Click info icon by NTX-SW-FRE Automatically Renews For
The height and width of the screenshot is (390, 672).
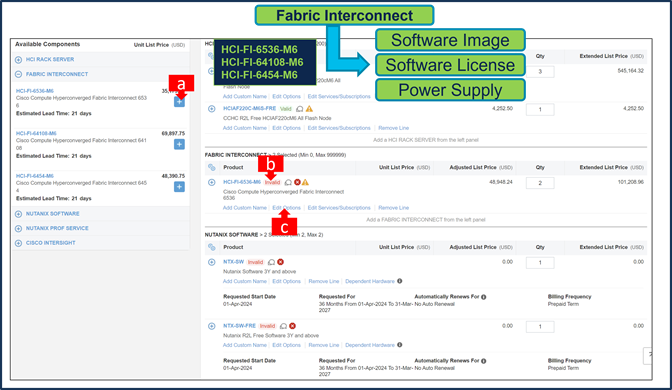pos(484,361)
